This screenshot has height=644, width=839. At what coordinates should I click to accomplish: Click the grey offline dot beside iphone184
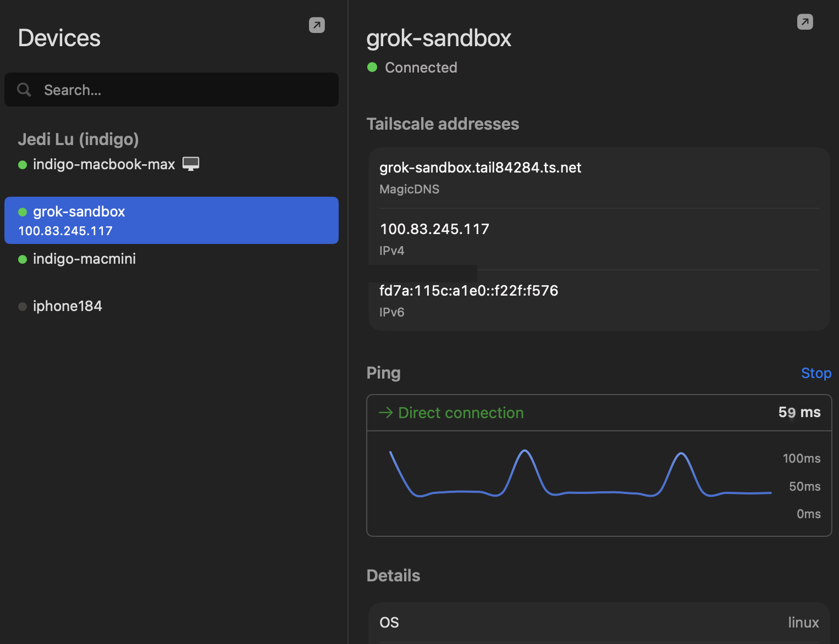[23, 307]
